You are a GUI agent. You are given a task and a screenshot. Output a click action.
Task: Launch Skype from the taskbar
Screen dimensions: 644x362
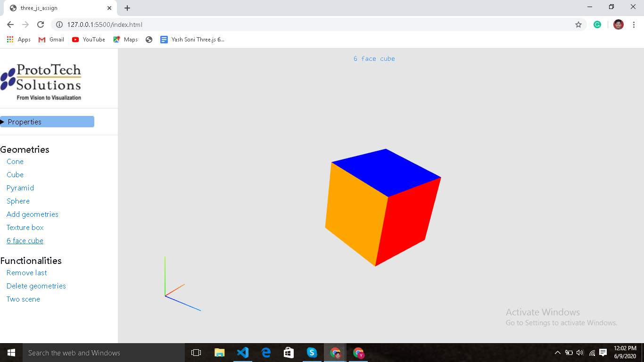click(312, 352)
